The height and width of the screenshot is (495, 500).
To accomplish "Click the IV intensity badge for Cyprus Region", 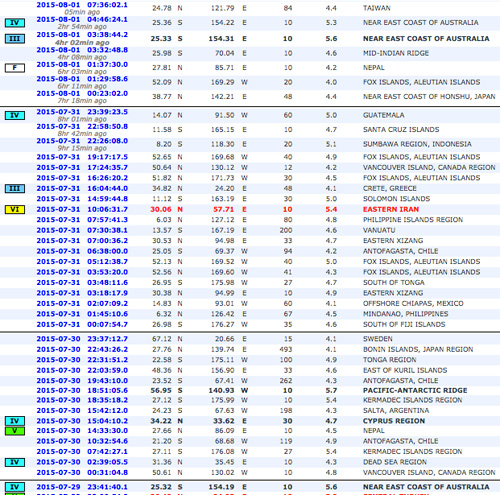I will click(x=15, y=421).
